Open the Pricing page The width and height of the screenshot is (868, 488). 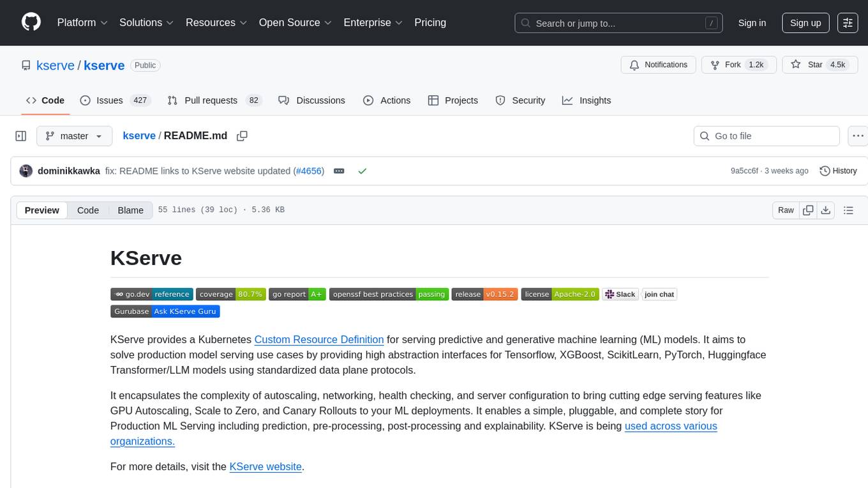point(430,22)
